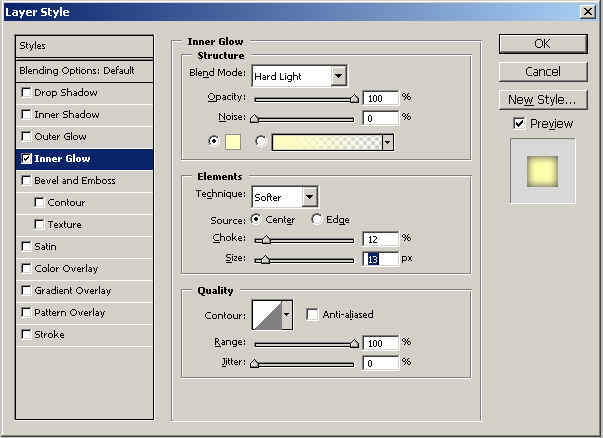Click the Jitter value field
This screenshot has height=438, width=603.
tap(380, 363)
